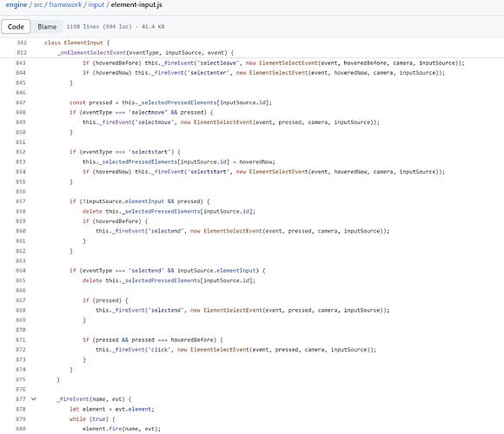This screenshot has height=434, width=504.
Task: Click the element-input.js filename in breadcrumb
Action: point(136,5)
